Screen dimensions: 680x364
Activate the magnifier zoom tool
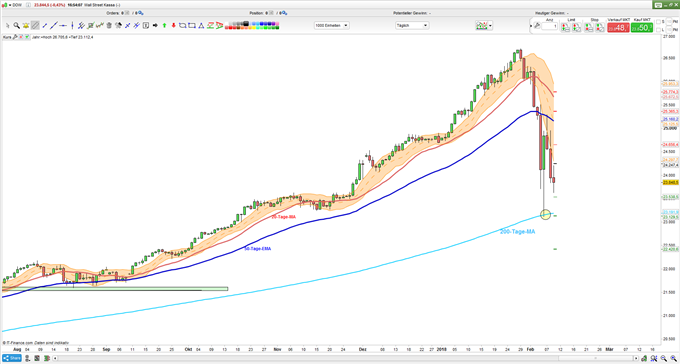tap(17, 25)
